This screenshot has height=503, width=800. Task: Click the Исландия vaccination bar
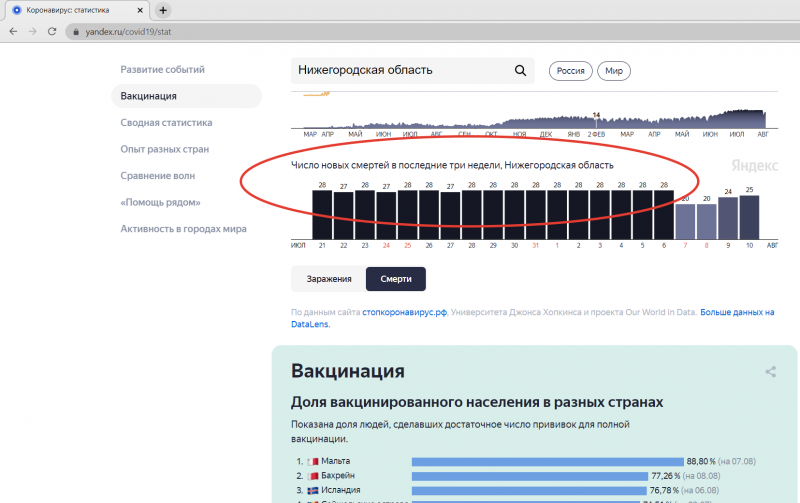529,490
